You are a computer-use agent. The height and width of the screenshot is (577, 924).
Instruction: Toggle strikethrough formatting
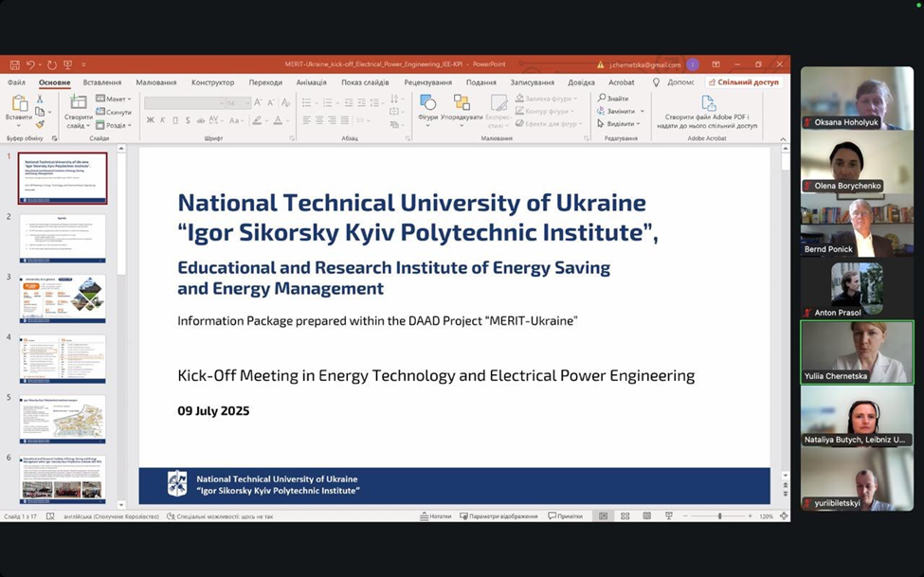click(x=200, y=120)
